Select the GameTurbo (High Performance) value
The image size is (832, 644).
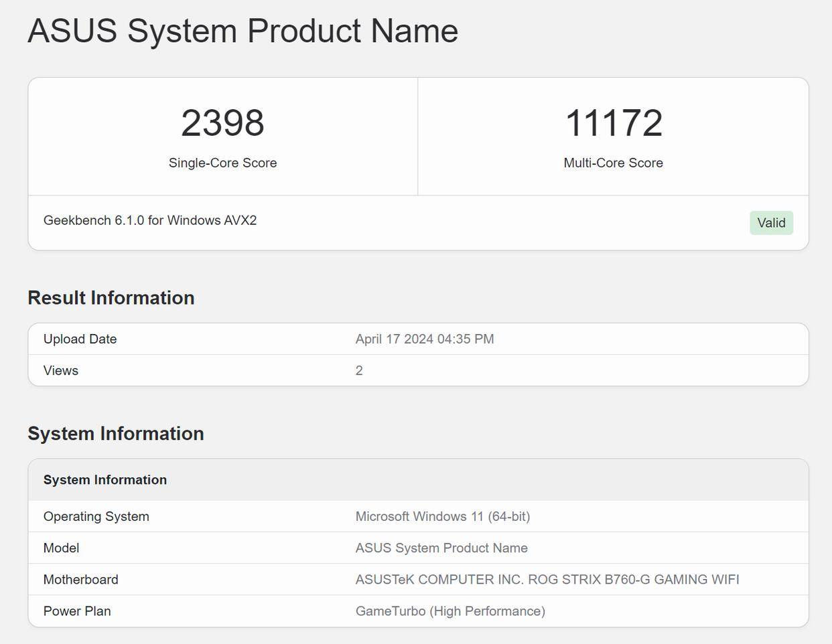tap(450, 611)
